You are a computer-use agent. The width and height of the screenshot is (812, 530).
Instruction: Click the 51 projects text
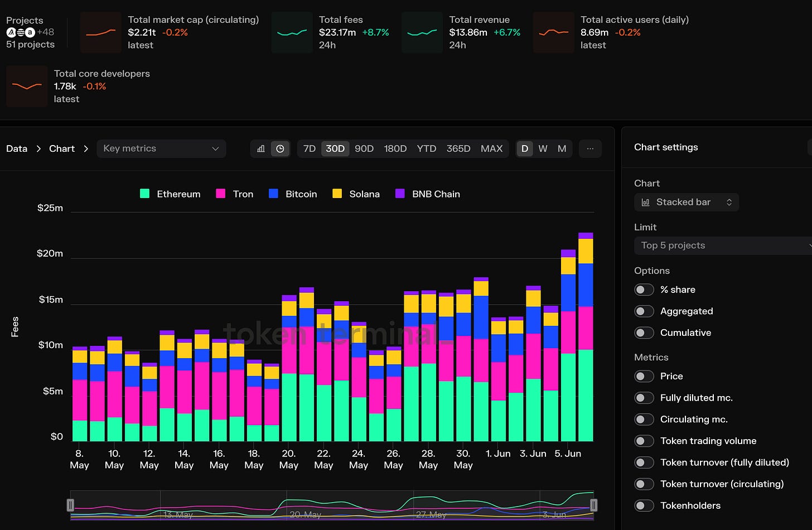pyautogui.click(x=31, y=45)
